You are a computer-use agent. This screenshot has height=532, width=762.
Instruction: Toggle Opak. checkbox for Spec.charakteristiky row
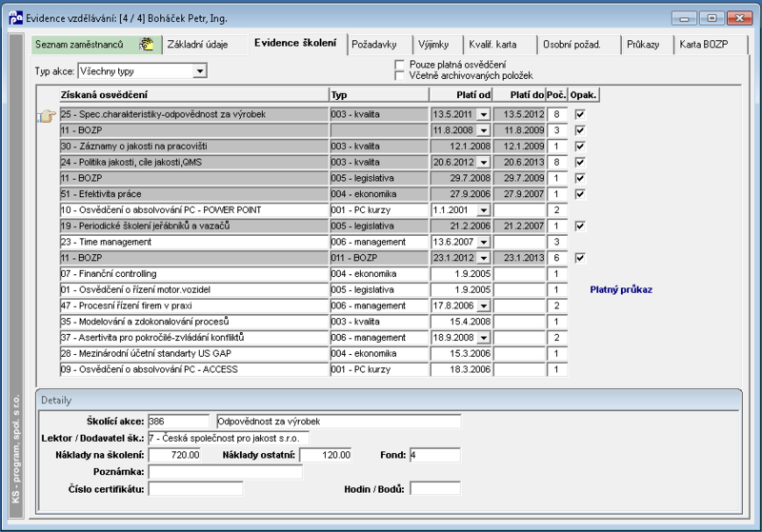(x=580, y=114)
